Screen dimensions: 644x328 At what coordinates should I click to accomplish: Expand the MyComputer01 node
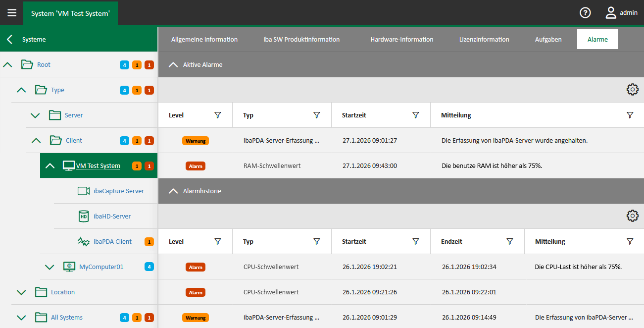point(49,267)
